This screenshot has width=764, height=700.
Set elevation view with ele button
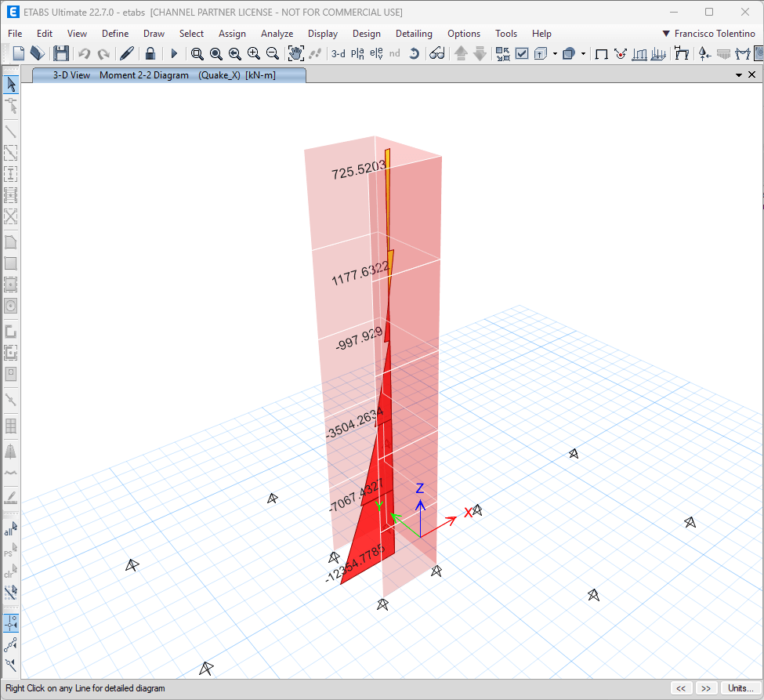click(x=376, y=53)
